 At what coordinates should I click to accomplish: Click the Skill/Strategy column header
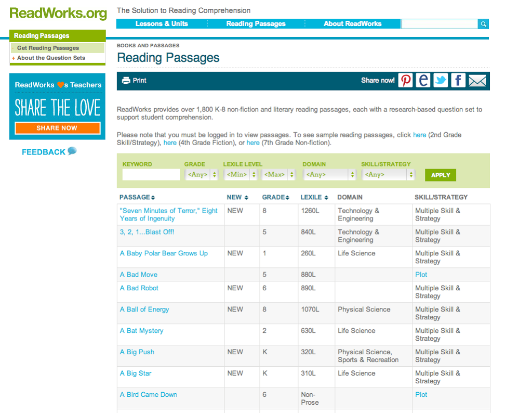[441, 197]
